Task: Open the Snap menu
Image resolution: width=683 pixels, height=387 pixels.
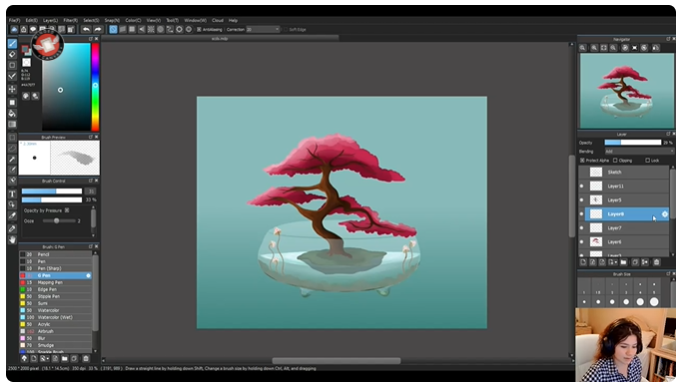Action: [x=112, y=20]
